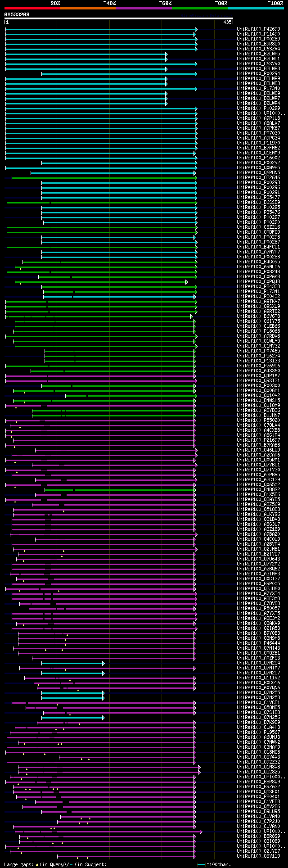Image resolution: width=288 pixels, height=868 pixels.
Task: Click label UniRef100_P16002
Action: [258, 158]
